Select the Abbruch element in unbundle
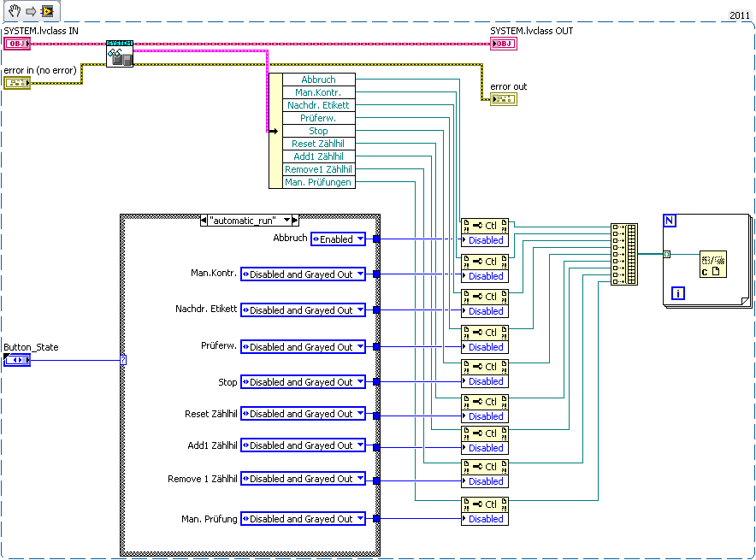Image resolution: width=756 pixels, height=560 pixels. 319,80
